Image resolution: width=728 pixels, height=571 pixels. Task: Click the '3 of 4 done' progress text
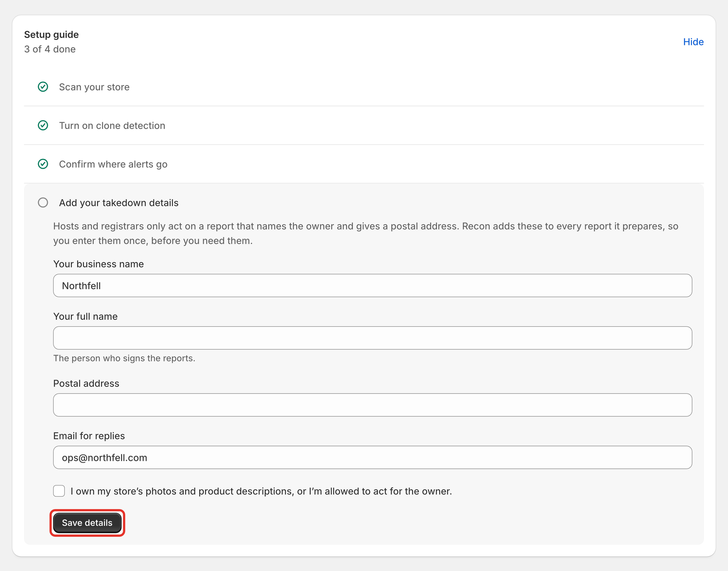[x=50, y=49]
